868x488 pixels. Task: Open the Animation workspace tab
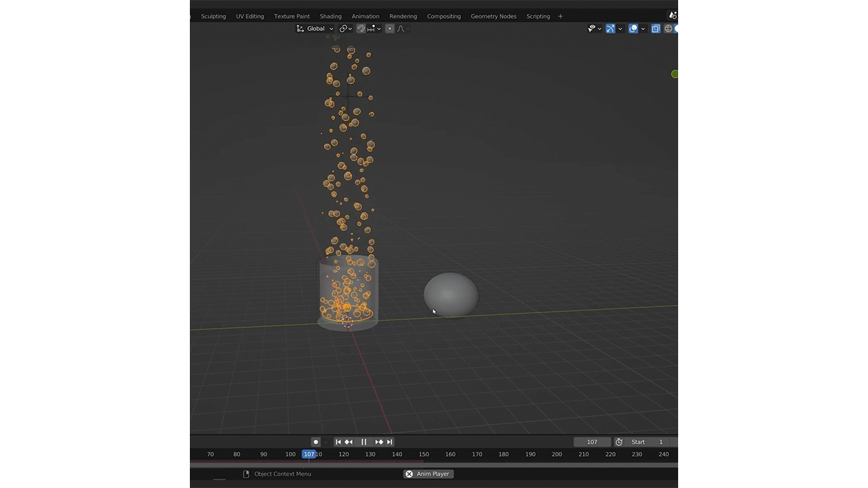pos(366,16)
